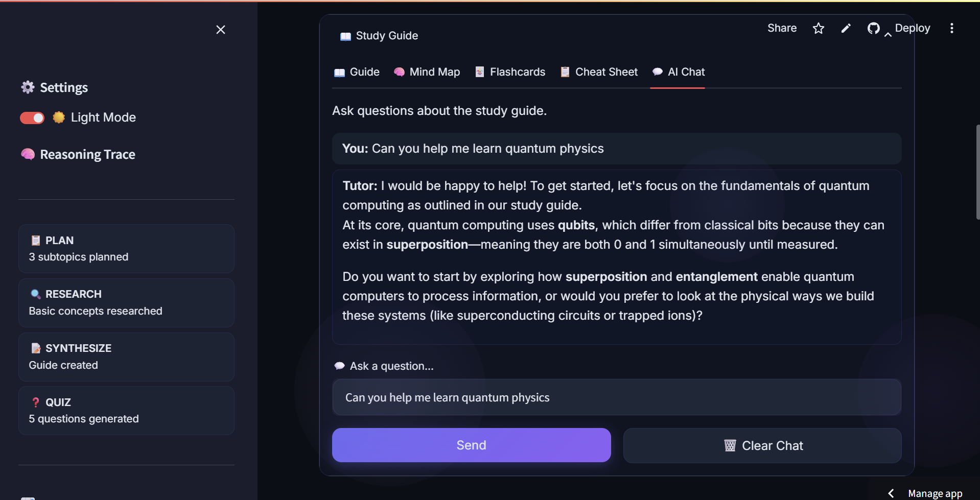
Task: Click the Clear Chat button
Action: [762, 446]
